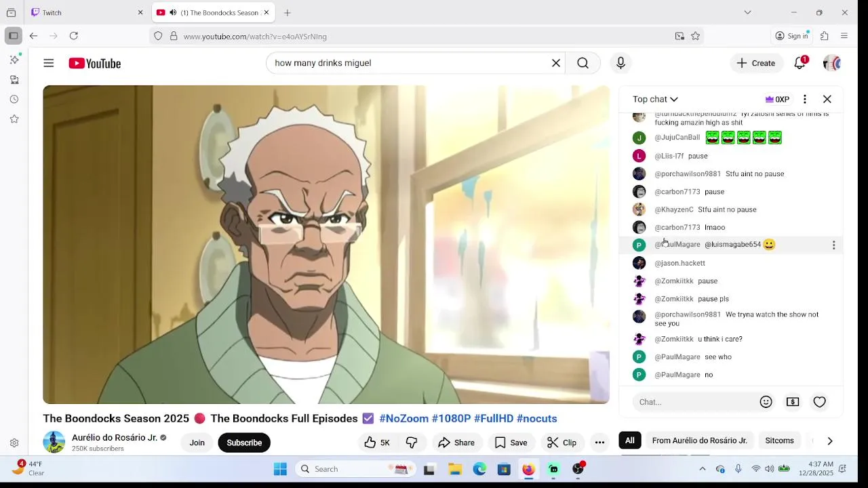Clear the search box text

[x=556, y=63]
